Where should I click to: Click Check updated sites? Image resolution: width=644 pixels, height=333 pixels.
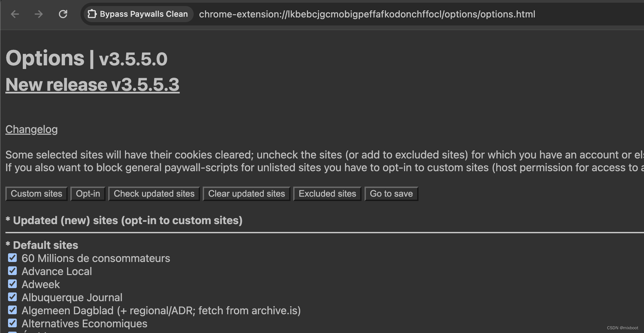click(x=154, y=194)
